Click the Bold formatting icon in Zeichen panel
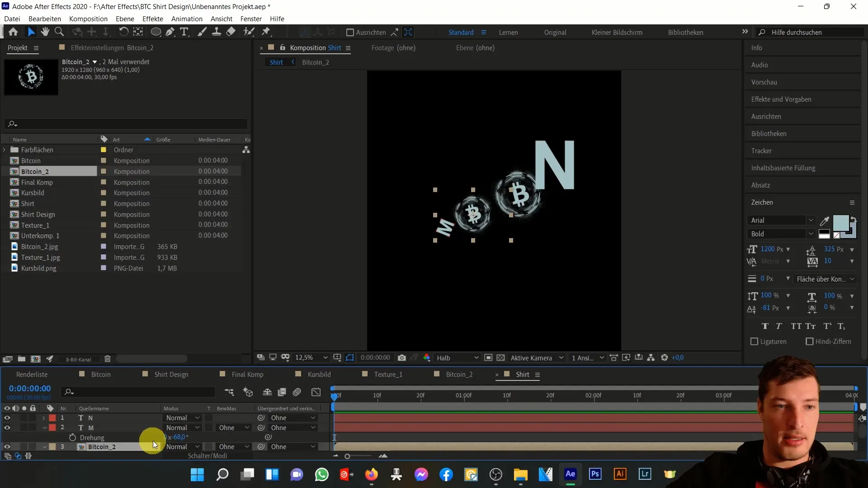 point(765,327)
